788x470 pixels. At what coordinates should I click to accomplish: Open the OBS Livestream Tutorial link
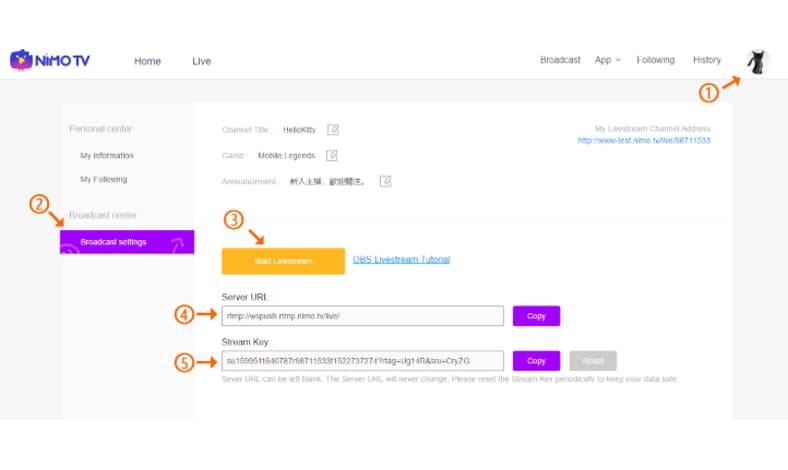click(x=401, y=259)
